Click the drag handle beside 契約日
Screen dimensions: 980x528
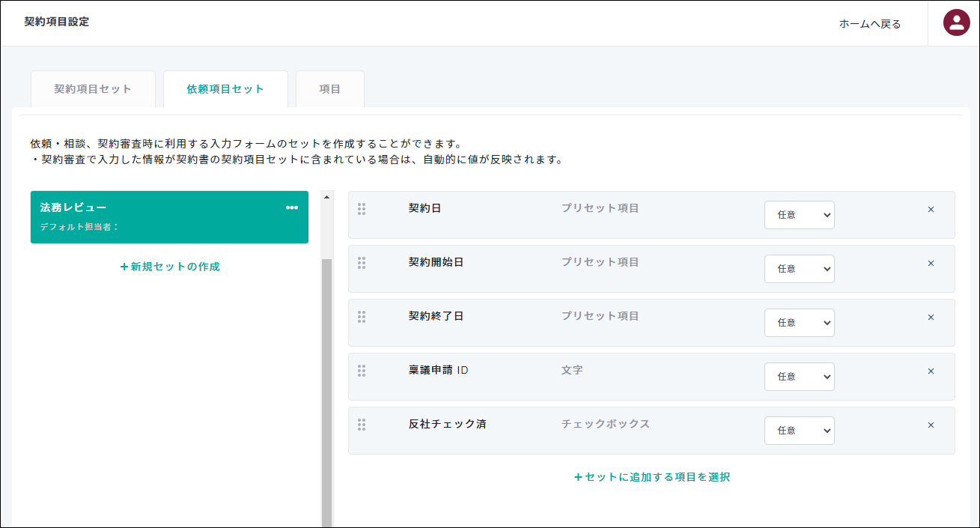point(362,209)
